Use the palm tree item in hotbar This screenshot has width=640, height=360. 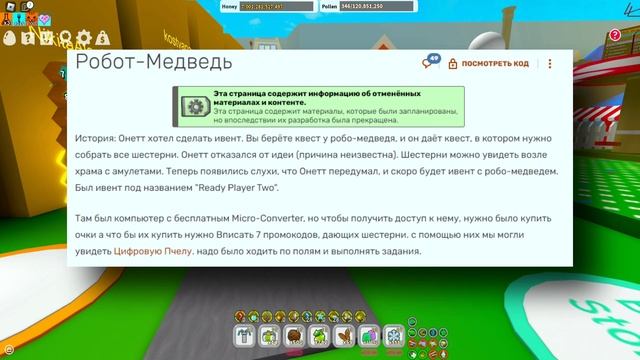point(244,336)
